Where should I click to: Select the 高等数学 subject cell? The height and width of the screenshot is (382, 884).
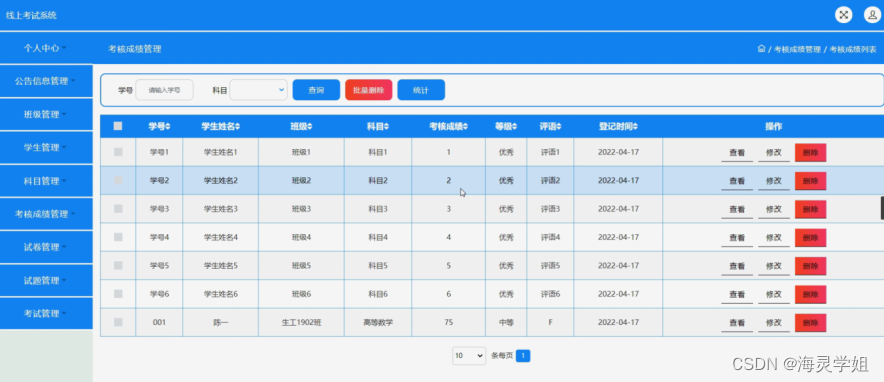click(378, 322)
